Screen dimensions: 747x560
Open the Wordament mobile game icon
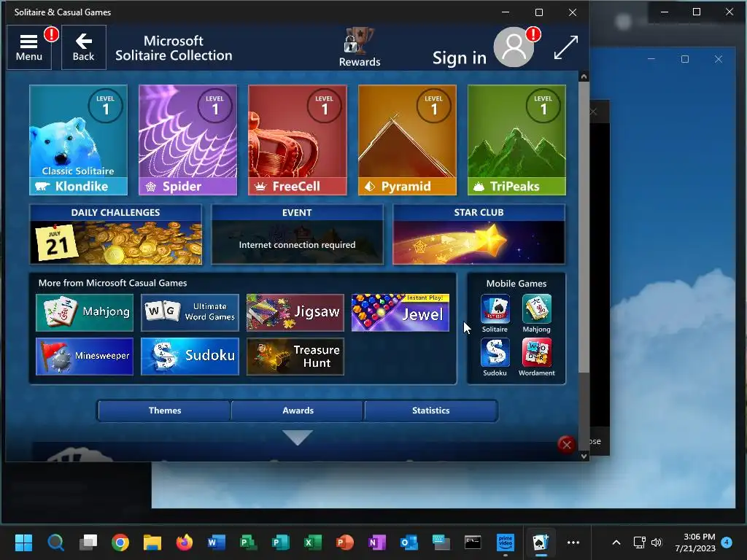[536, 357]
